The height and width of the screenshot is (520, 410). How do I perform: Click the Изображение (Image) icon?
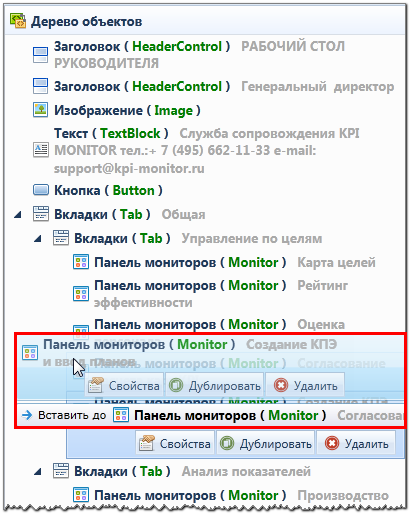coord(41,110)
